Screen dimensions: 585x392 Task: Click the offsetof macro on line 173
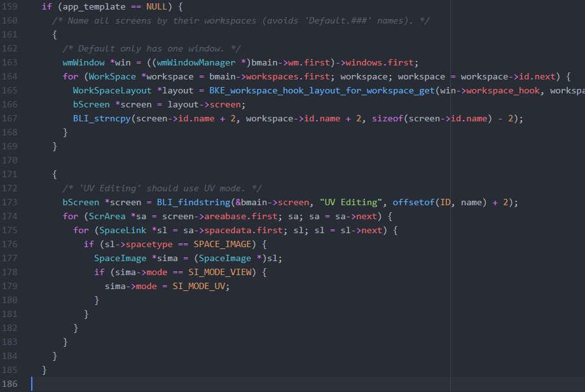[413, 202]
